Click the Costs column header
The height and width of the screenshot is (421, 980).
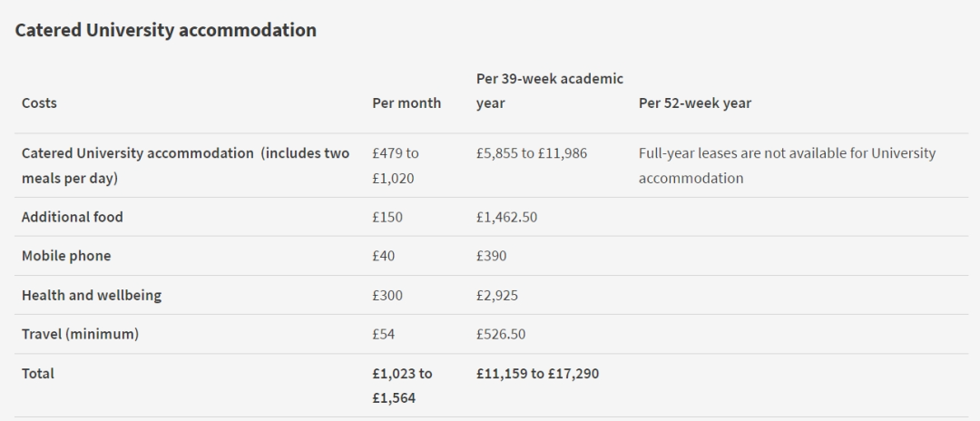(x=39, y=103)
